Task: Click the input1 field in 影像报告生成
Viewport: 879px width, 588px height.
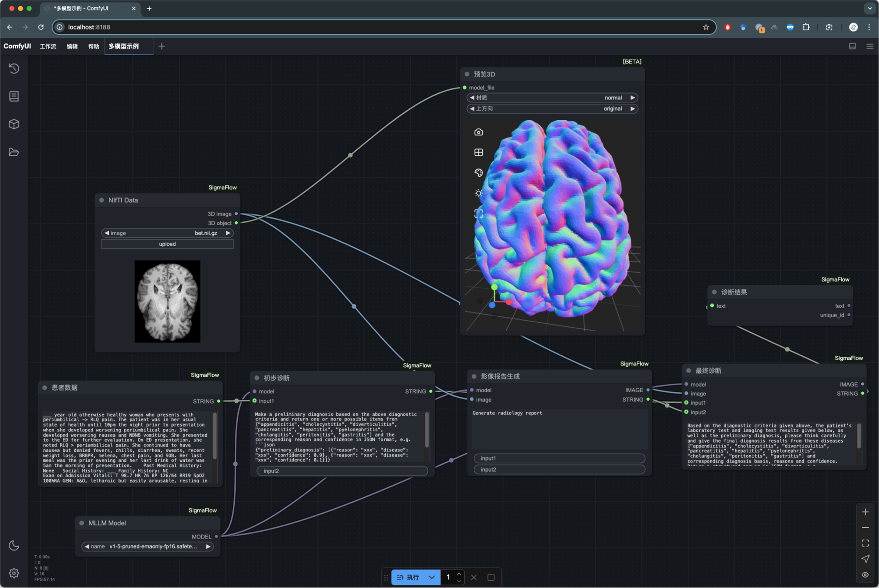Action: click(560, 458)
